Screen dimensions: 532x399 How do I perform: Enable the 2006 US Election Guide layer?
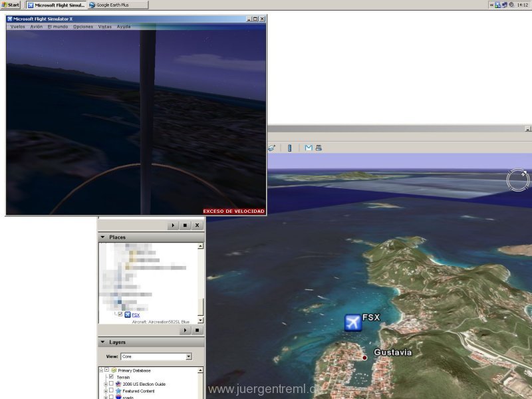tap(111, 384)
